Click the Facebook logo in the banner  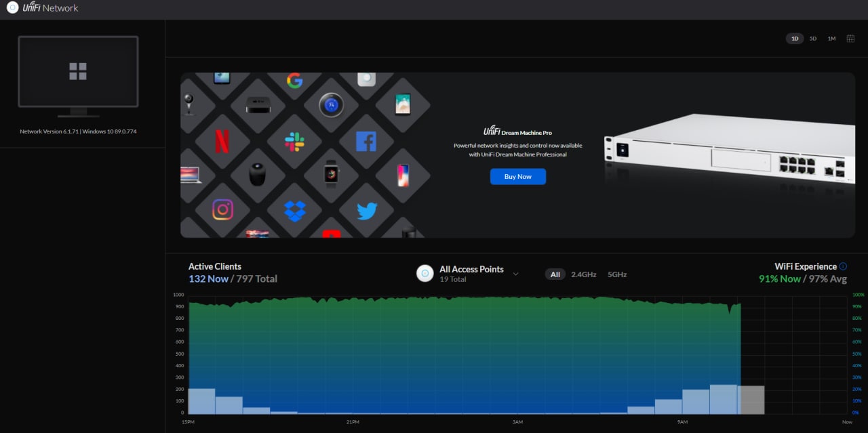366,142
